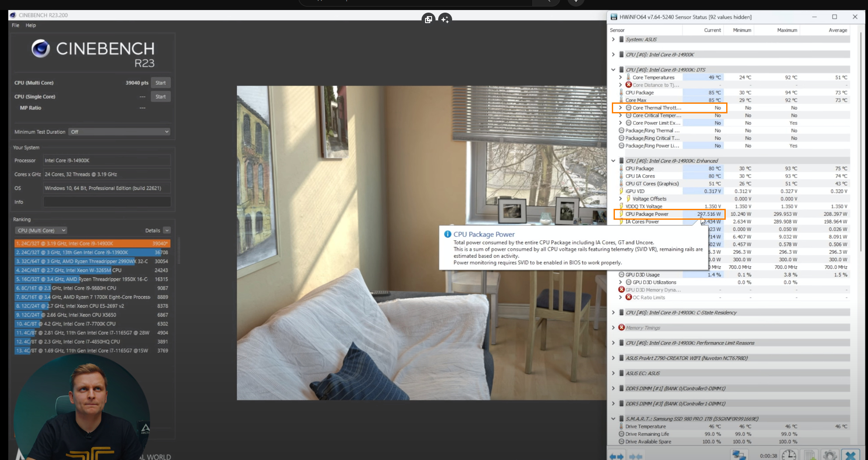Collapse the i9-14900K: Enhanced sensor group
868x460 pixels.
pyautogui.click(x=613, y=161)
